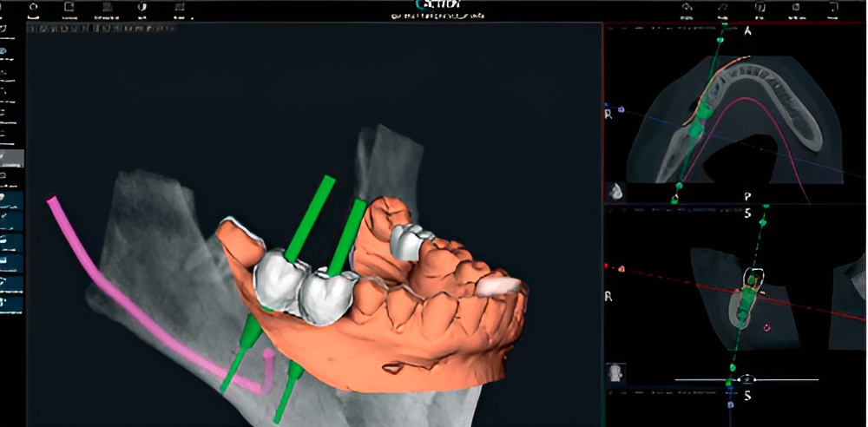Screen dimensions: 868x427
Task: Click the half-shaded contrast circle toolbar icon
Action: tap(143, 7)
